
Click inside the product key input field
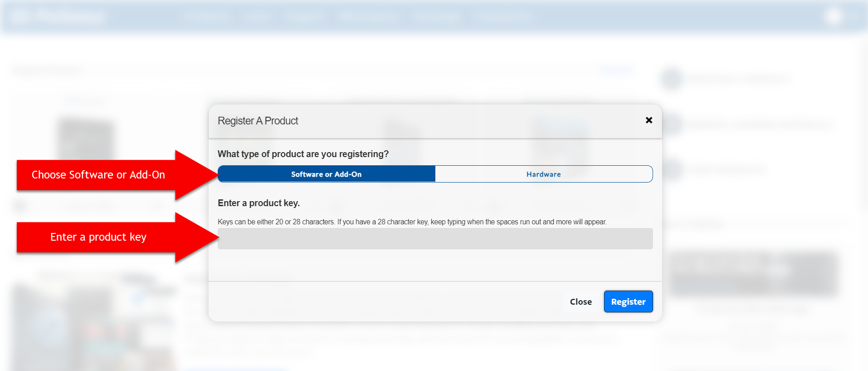click(434, 238)
